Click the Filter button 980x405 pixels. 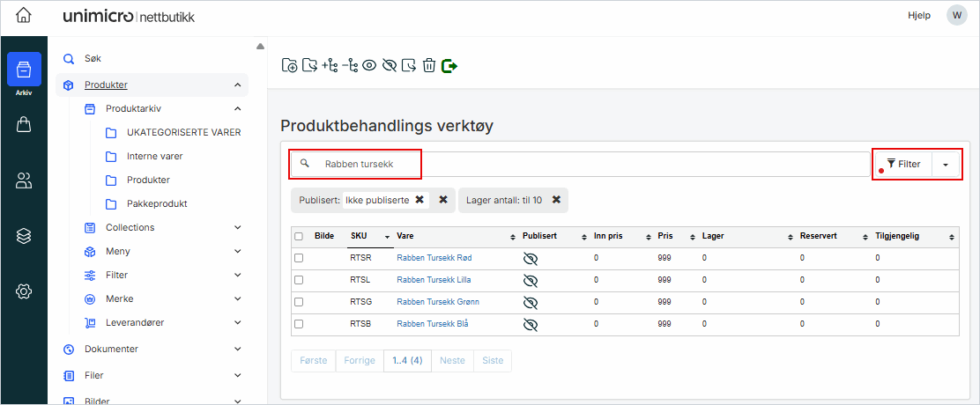[x=903, y=165]
